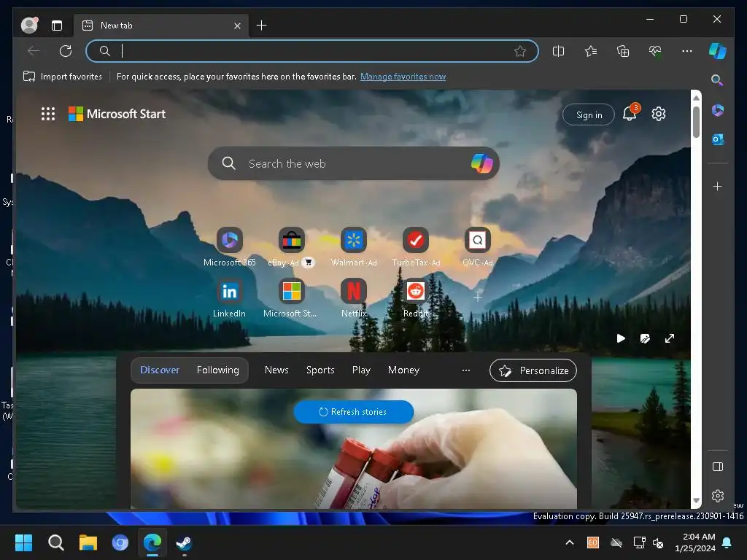Open Microsoft 365 in the sidebar
Viewport: 747px width, 560px height.
(718, 110)
